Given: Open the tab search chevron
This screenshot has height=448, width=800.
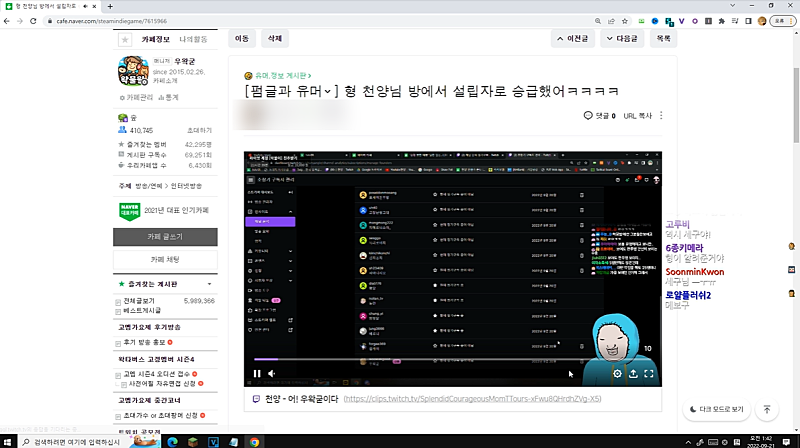Looking at the screenshot, I should [x=733, y=6].
